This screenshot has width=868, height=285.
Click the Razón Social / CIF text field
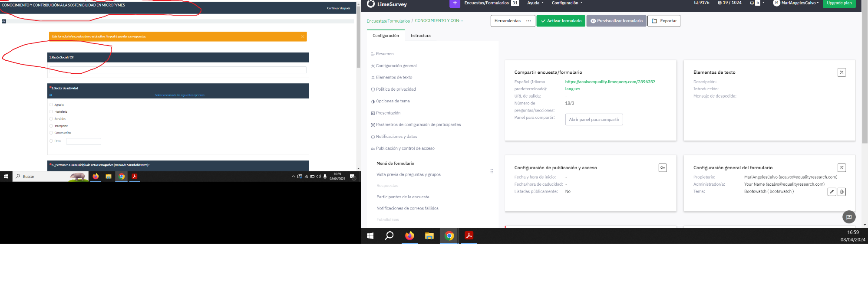pyautogui.click(x=178, y=70)
